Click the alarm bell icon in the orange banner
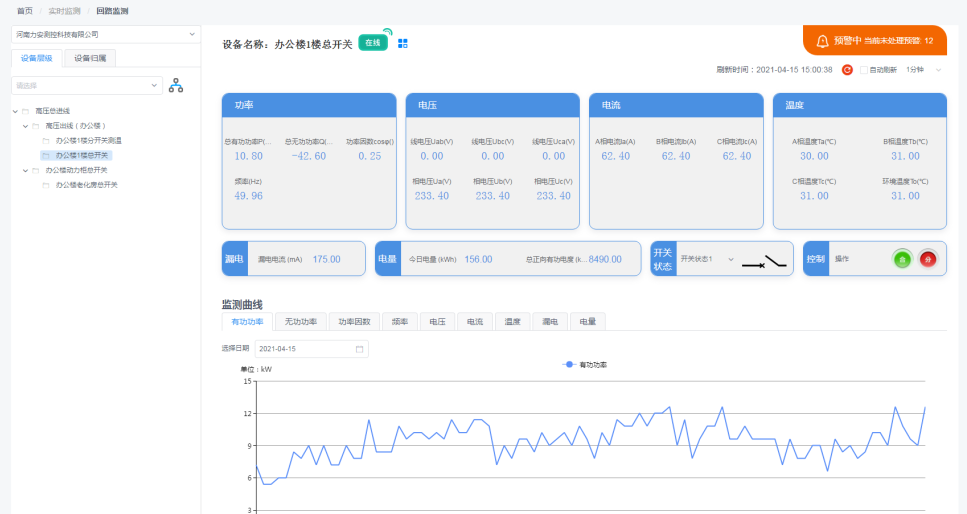This screenshot has width=967, height=514. click(x=822, y=41)
